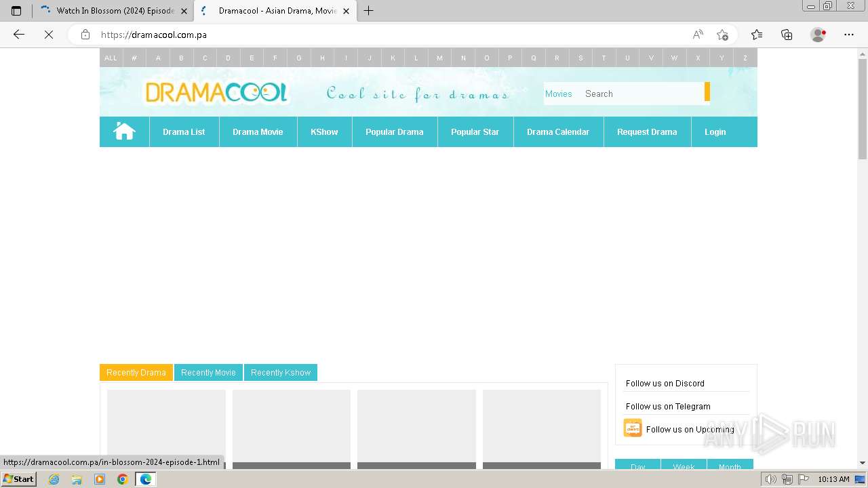This screenshot has height=488, width=868.
Task: Add this page to favorites star
Action: tap(722, 35)
